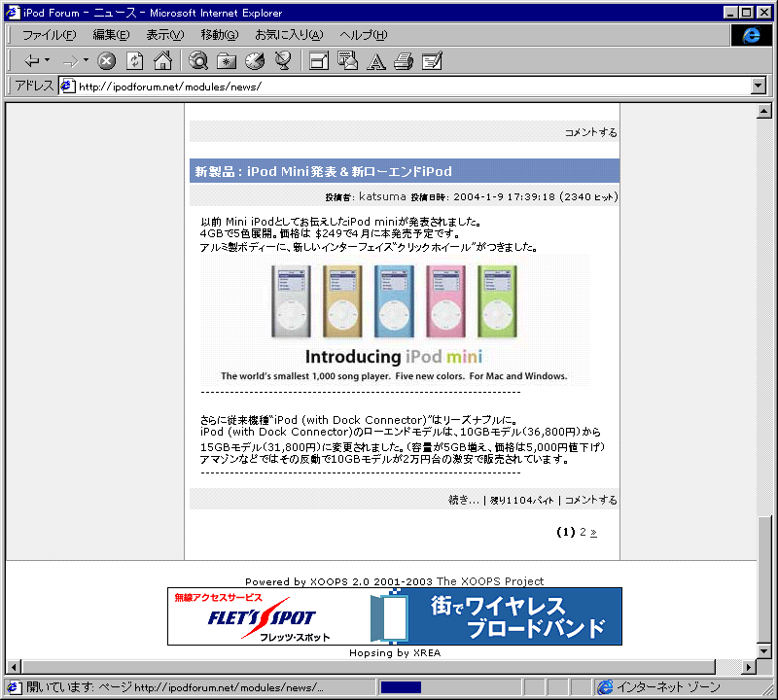Print the page using the printer icon
The height and width of the screenshot is (700, 778).
pos(404,61)
